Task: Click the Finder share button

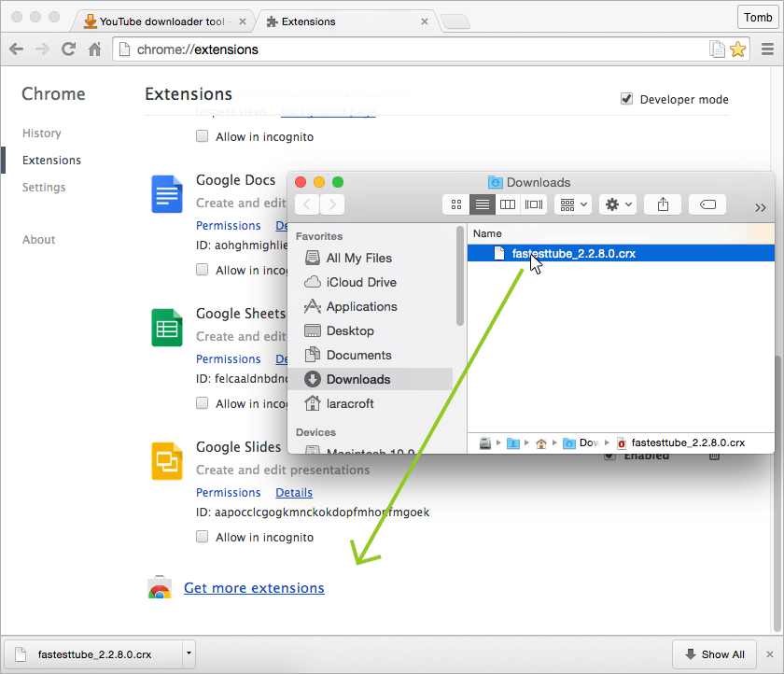Action: (663, 204)
